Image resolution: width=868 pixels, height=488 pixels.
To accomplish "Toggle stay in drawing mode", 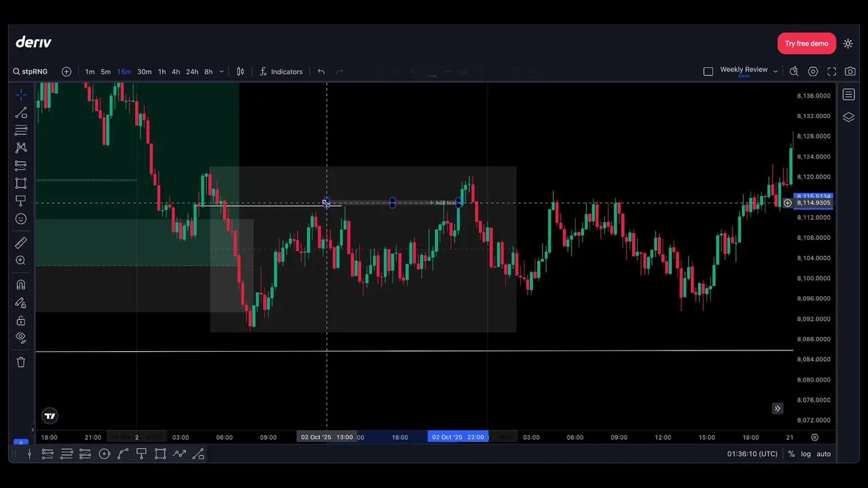I will coord(21,303).
